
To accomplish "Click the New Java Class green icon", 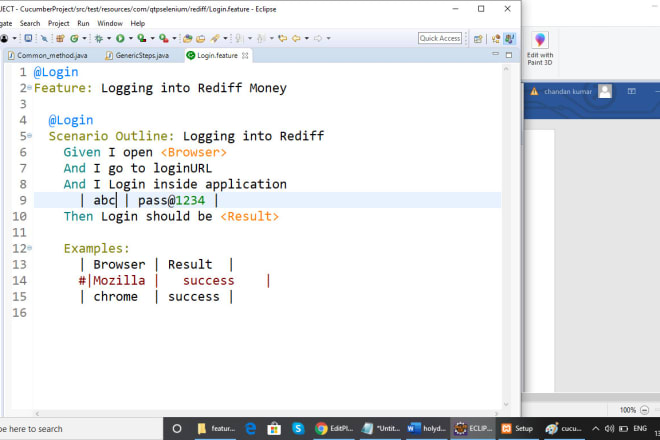I will point(75,39).
